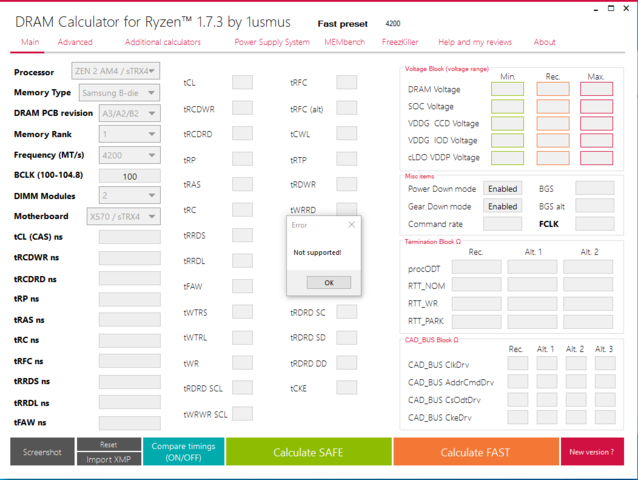Click the New version ? button
Viewport: 638px width, 480px height.
(x=592, y=452)
